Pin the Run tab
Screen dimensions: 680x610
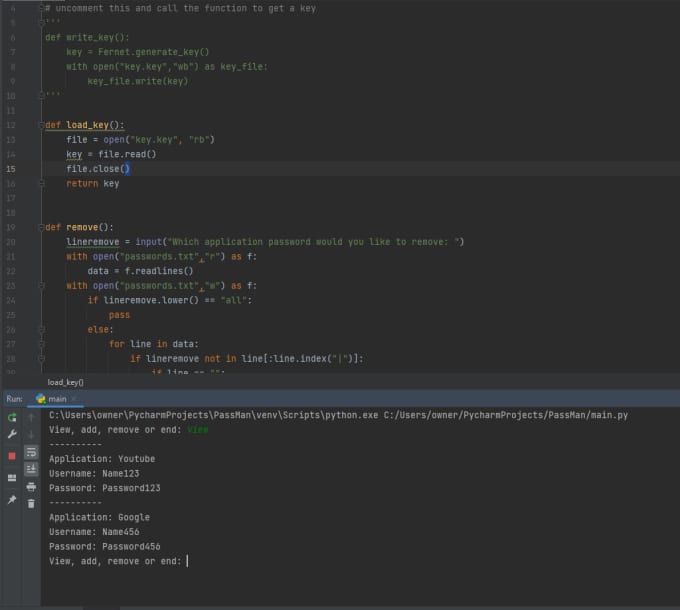click(x=12, y=499)
